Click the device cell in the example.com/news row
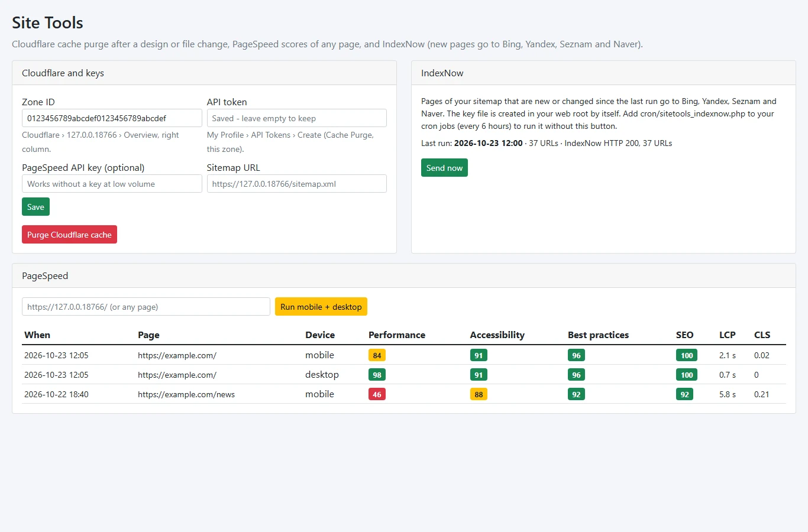This screenshot has width=808, height=532. (319, 394)
